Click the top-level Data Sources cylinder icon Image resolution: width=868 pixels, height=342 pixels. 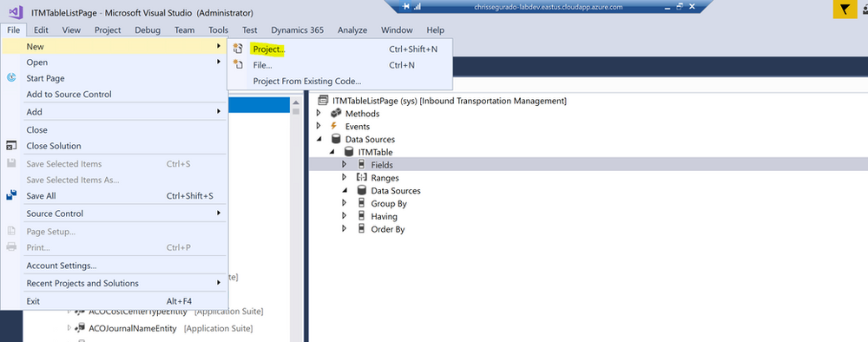(335, 139)
